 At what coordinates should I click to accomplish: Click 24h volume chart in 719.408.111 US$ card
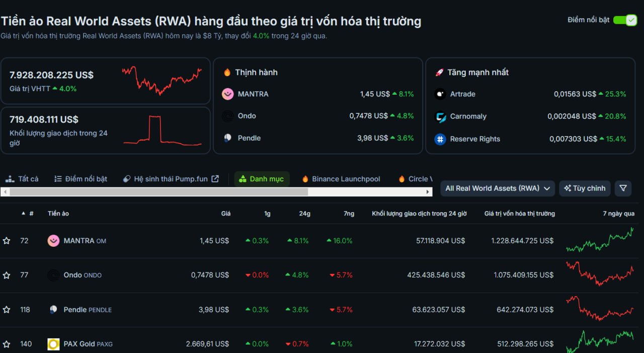click(x=163, y=130)
